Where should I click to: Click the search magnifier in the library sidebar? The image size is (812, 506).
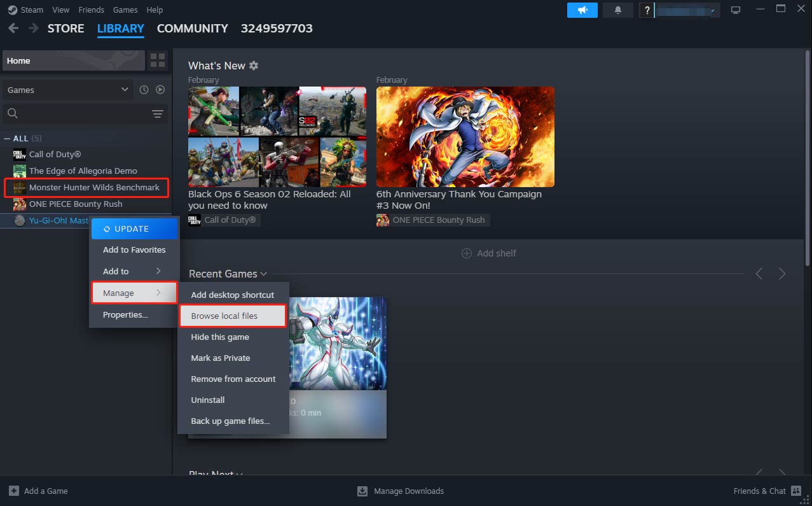(13, 113)
